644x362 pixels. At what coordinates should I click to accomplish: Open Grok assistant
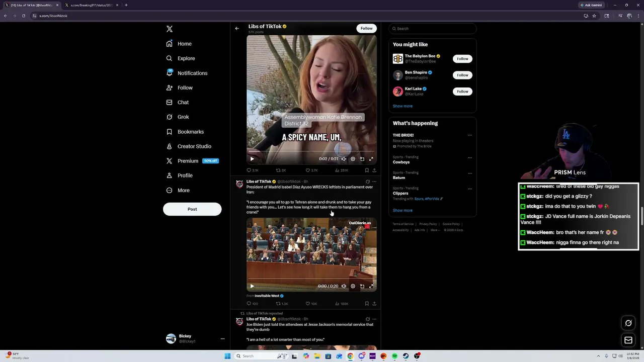pyautogui.click(x=178, y=117)
